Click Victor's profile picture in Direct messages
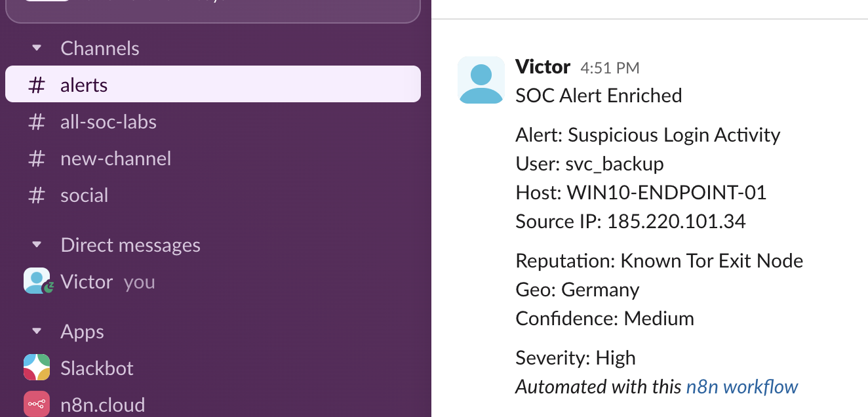 (36, 281)
